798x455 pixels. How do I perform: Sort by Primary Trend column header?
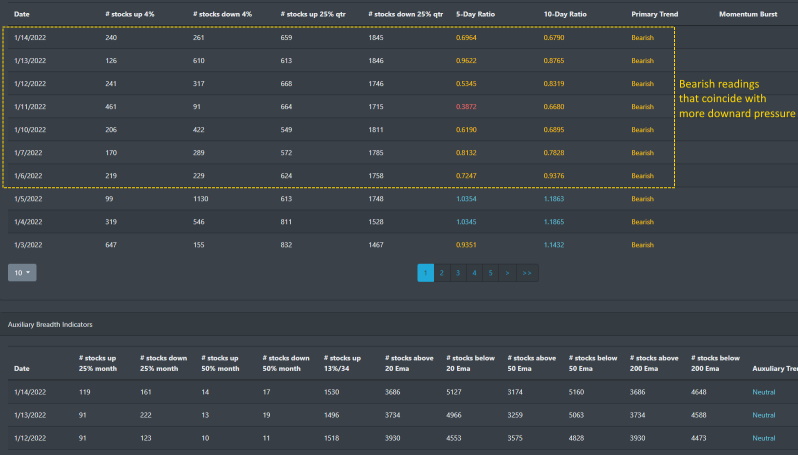pyautogui.click(x=654, y=14)
